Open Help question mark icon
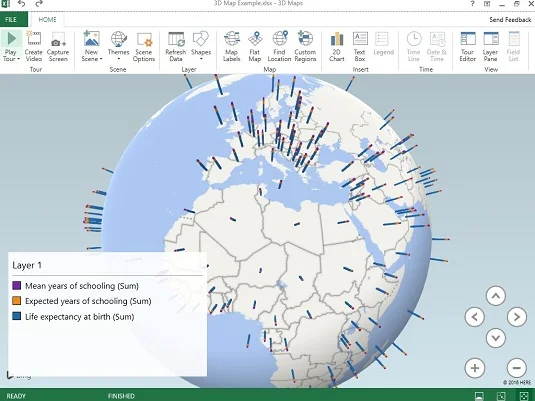The width and height of the screenshot is (535, 401). pyautogui.click(x=472, y=4)
